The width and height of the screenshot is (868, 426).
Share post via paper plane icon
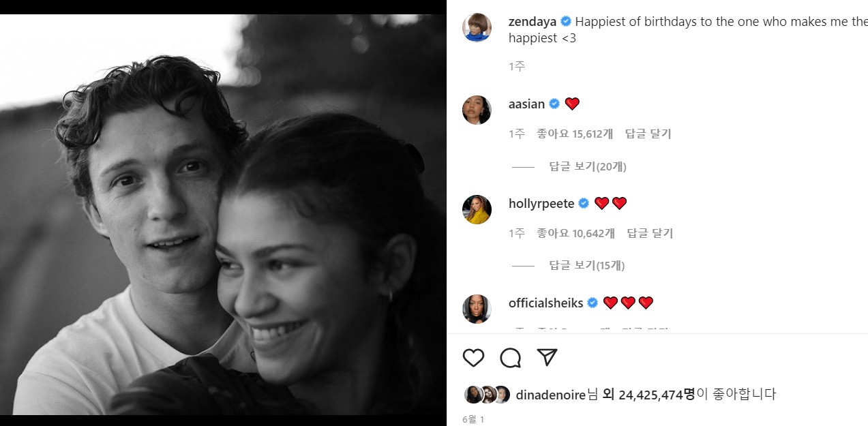coord(547,357)
